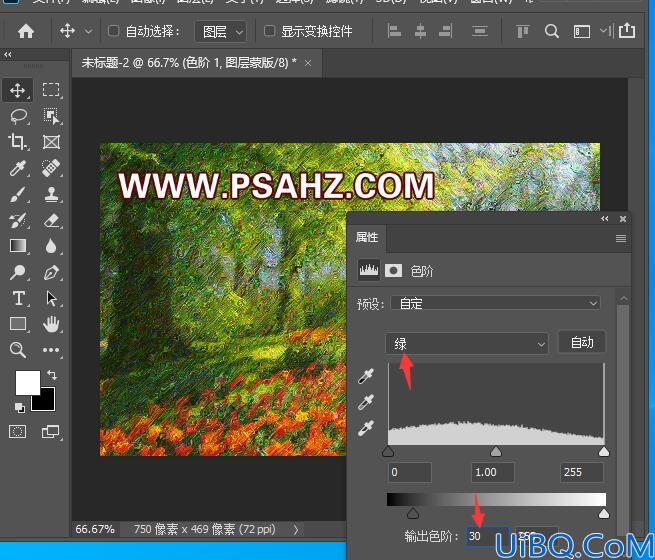
Task: Pick the white point eyedropper
Action: tap(366, 428)
